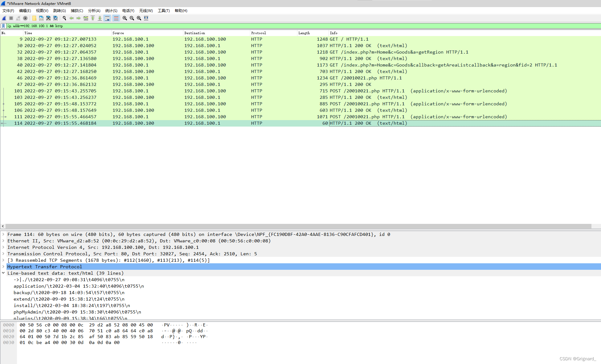The width and height of the screenshot is (601, 364).
Task: Jump to the last packet
Action: (100, 18)
